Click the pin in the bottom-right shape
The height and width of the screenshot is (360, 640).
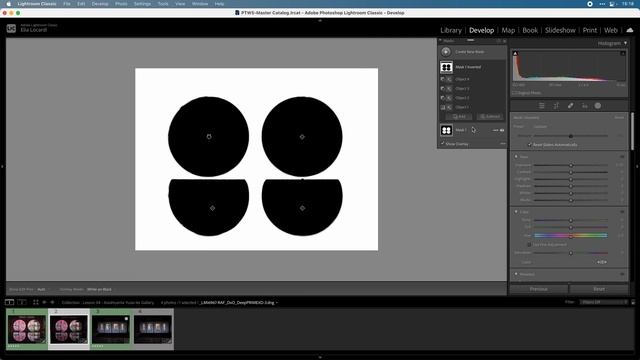pyautogui.click(x=302, y=208)
